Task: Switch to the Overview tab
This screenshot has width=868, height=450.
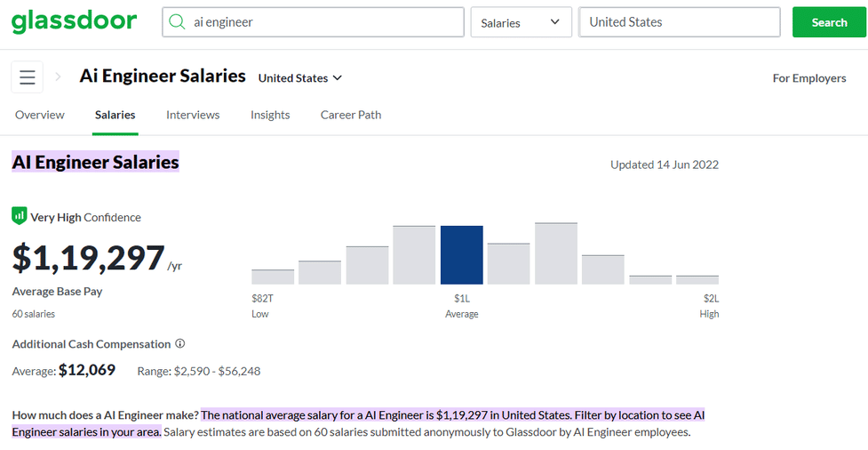Action: (40, 115)
